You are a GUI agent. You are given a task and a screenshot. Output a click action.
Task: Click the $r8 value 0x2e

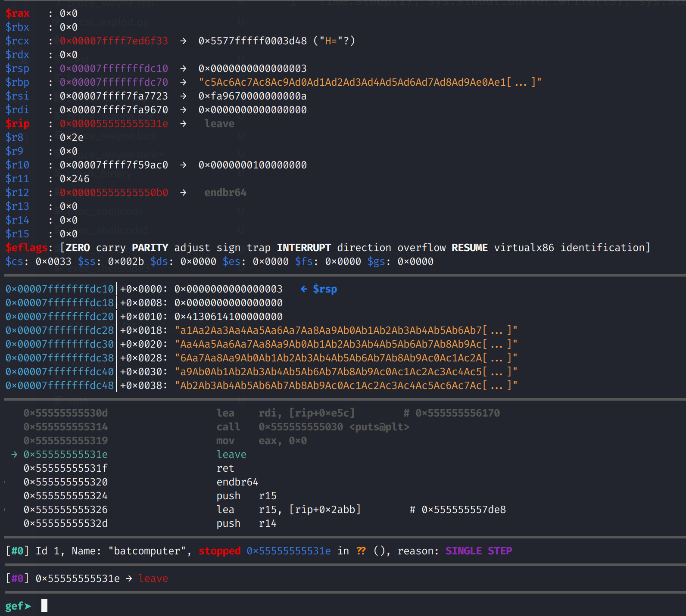72,137
